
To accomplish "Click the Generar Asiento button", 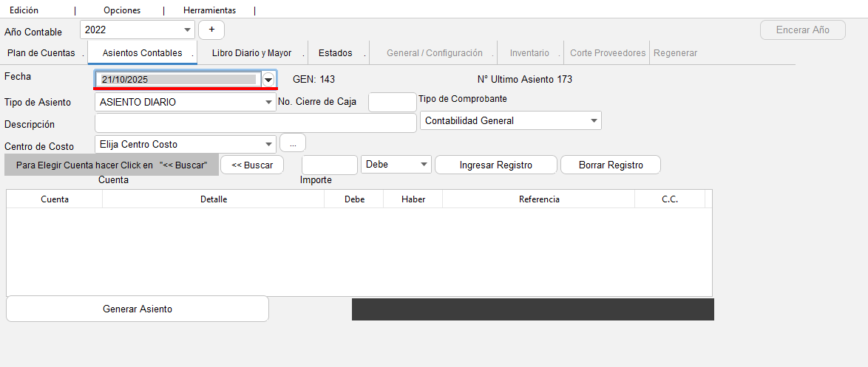I will 138,309.
